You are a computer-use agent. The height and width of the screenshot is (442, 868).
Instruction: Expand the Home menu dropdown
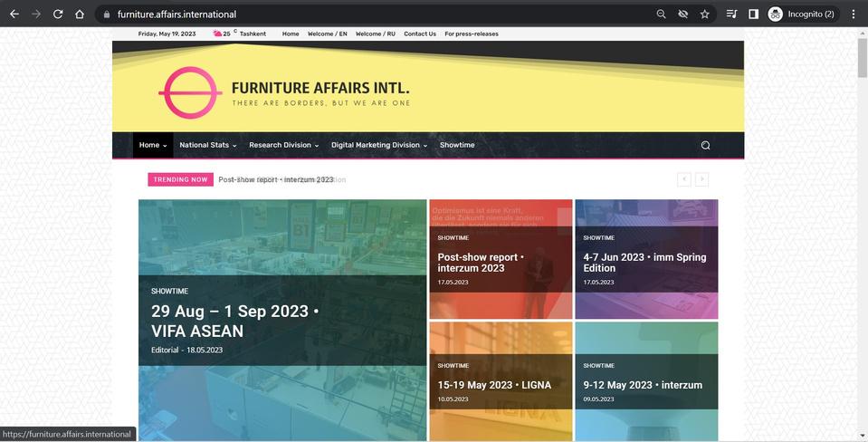point(153,145)
